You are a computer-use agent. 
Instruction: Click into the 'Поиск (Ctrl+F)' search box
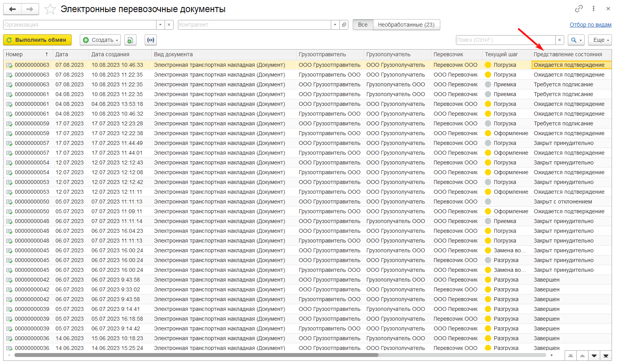point(506,40)
